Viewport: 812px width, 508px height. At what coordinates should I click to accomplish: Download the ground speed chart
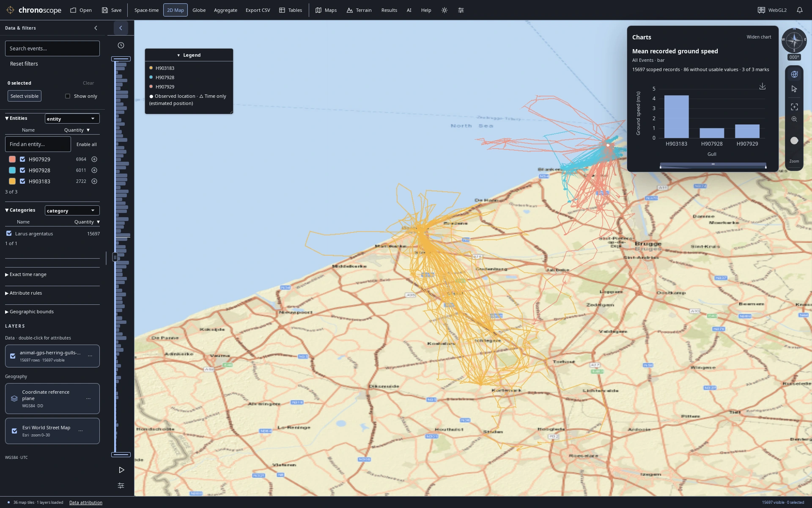[x=762, y=86]
